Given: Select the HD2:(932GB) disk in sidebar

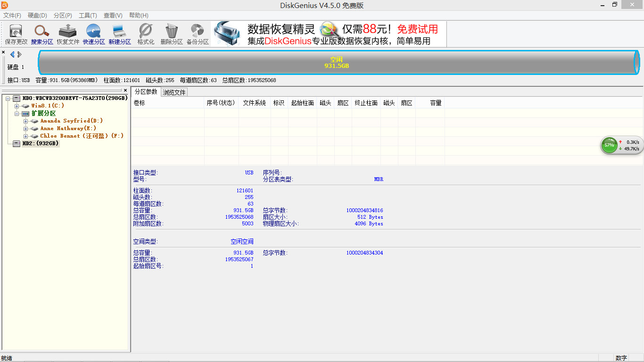Looking at the screenshot, I should (x=39, y=143).
